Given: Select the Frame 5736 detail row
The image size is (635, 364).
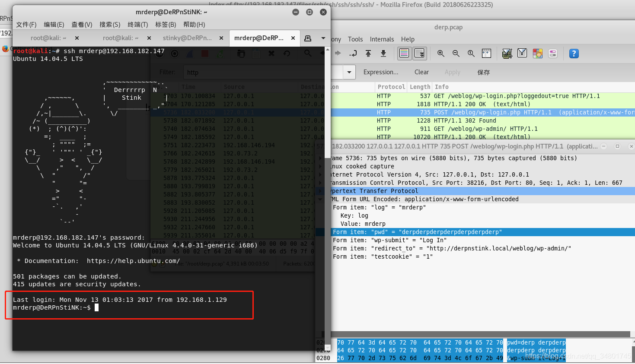Looking at the screenshot, I should click(x=483, y=158).
